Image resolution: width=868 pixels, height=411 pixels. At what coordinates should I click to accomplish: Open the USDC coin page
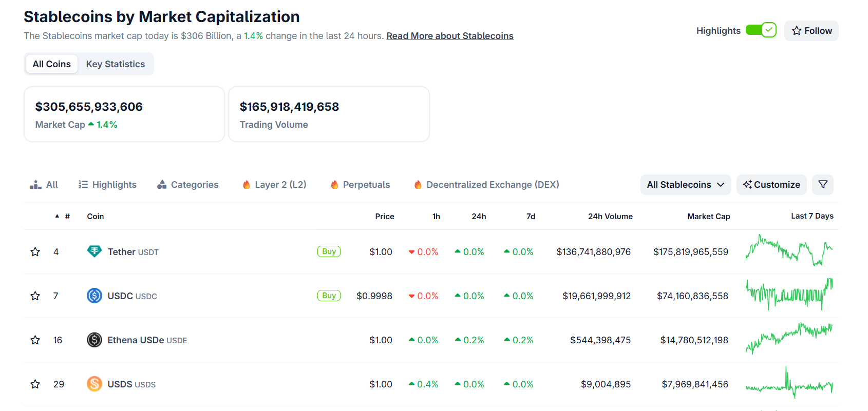pos(132,296)
